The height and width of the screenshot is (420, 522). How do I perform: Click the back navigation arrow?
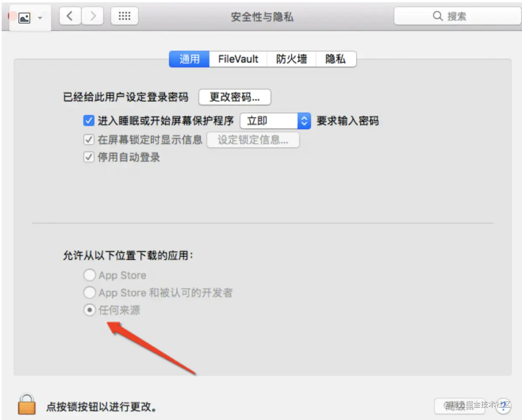[x=70, y=16]
